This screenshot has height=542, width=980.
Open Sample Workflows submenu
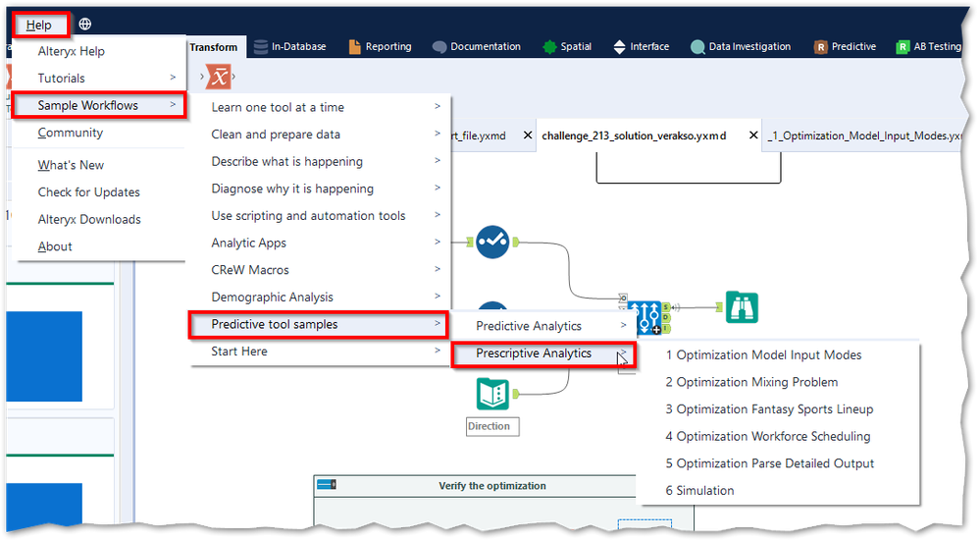(x=99, y=105)
